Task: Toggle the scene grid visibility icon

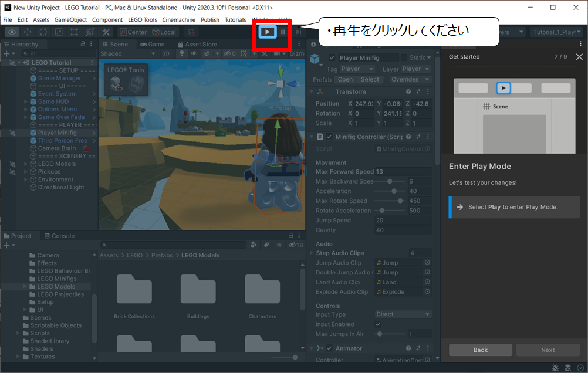Action: tap(244, 53)
